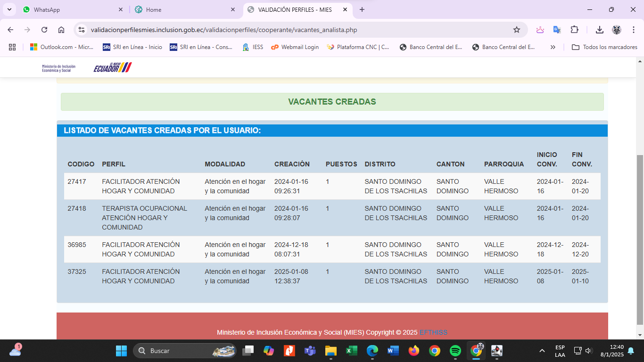The width and height of the screenshot is (644, 362).
Task: Click the Home icon in browser toolbar
Action: click(61, 30)
